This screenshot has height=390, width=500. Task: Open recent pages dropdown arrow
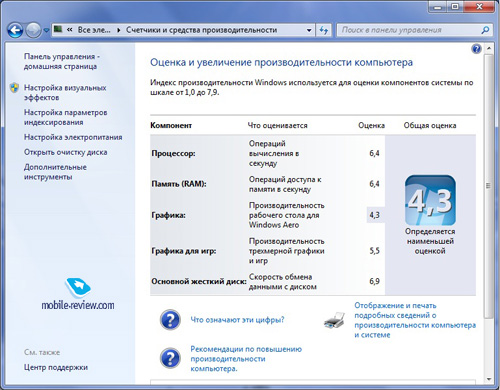[x=46, y=31]
